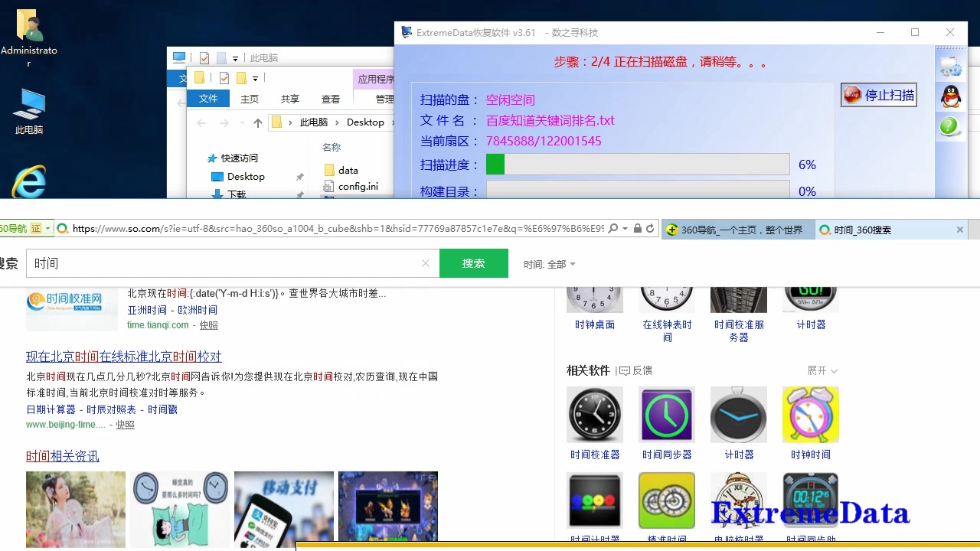
Task: Switch to the 360导航 browser tab
Action: click(x=737, y=230)
